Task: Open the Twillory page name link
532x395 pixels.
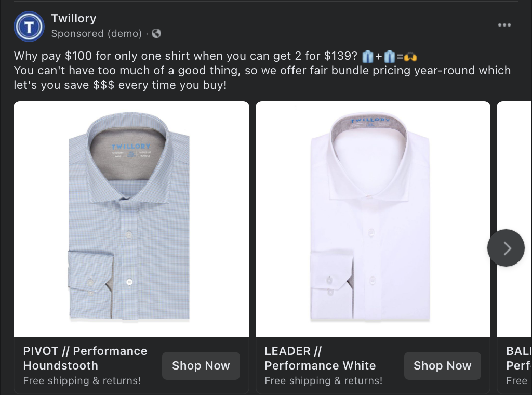Action: click(73, 18)
